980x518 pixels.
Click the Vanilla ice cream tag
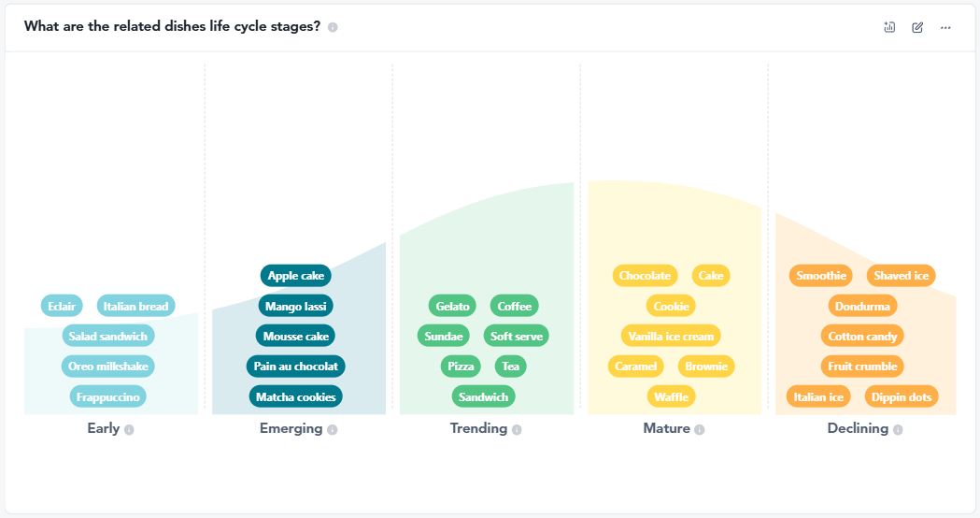[671, 337]
